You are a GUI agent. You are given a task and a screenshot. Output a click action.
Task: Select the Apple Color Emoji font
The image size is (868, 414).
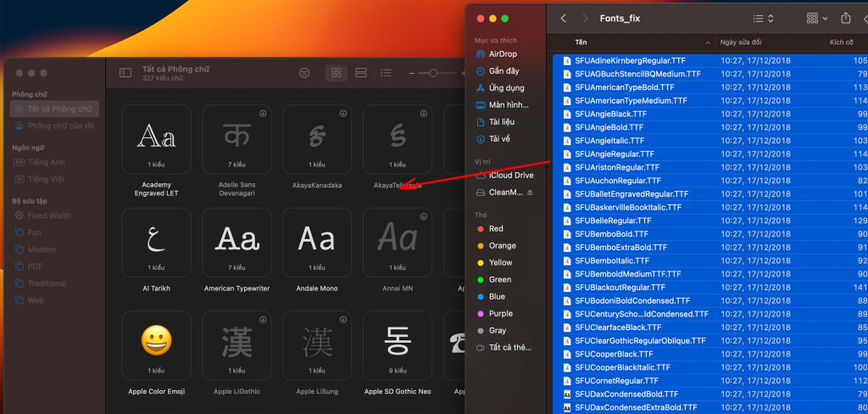pos(156,345)
